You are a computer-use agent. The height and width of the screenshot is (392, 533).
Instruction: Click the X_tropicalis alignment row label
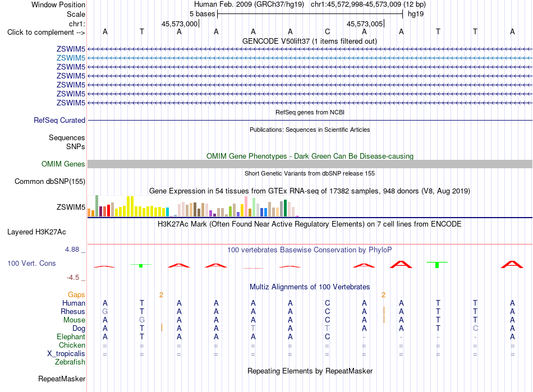pos(66,354)
